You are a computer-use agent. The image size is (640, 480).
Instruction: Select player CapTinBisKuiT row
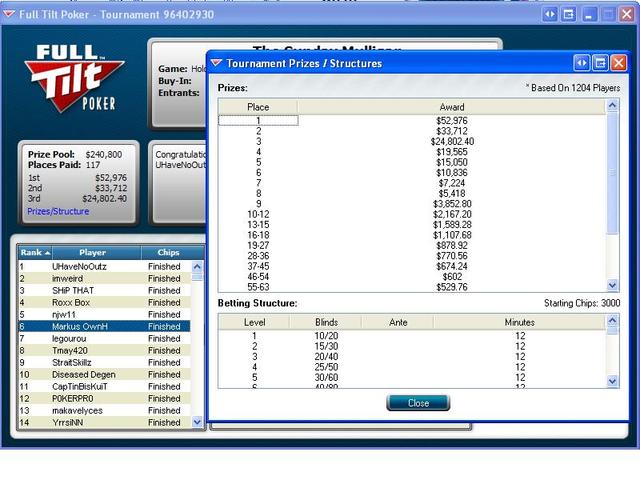pyautogui.click(x=104, y=387)
